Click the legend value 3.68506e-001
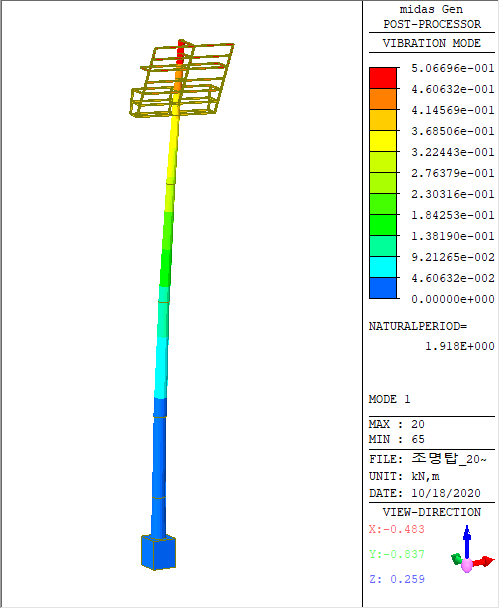Viewport: 501px width, 609px height. pos(453,131)
